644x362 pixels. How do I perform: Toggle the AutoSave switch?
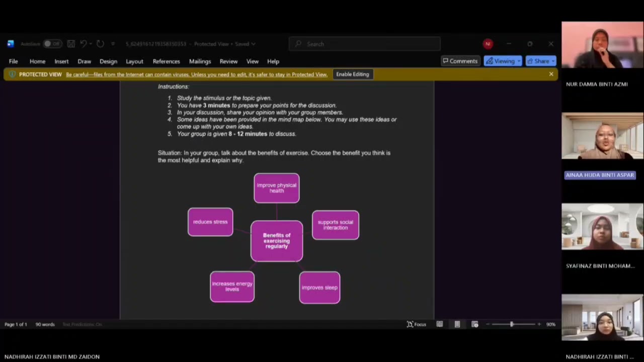(x=51, y=44)
